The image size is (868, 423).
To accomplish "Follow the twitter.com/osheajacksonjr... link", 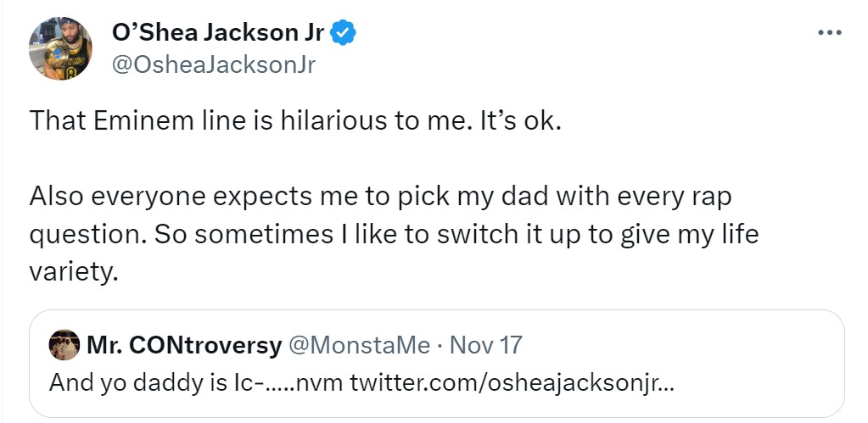I will [x=512, y=382].
